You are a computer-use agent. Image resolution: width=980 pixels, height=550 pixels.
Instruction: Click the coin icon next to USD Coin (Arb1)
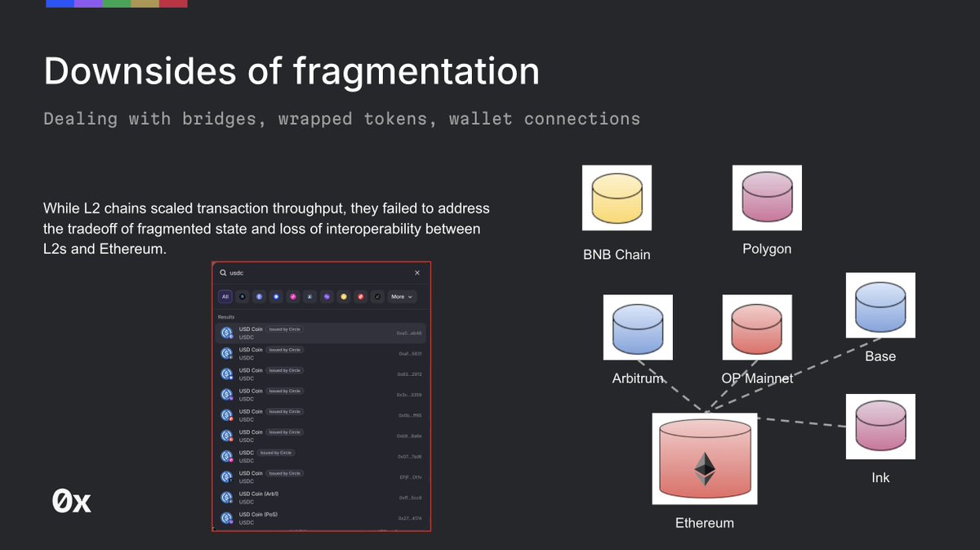coord(227,497)
